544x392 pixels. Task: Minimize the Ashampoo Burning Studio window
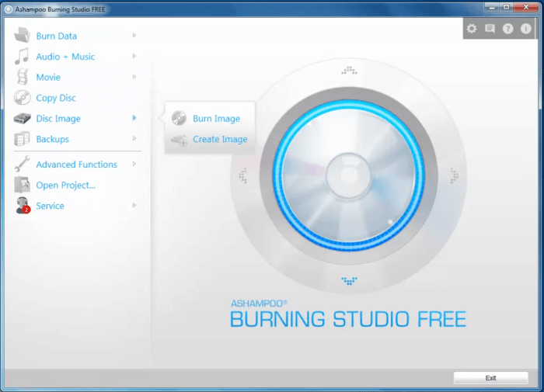click(492, 7)
